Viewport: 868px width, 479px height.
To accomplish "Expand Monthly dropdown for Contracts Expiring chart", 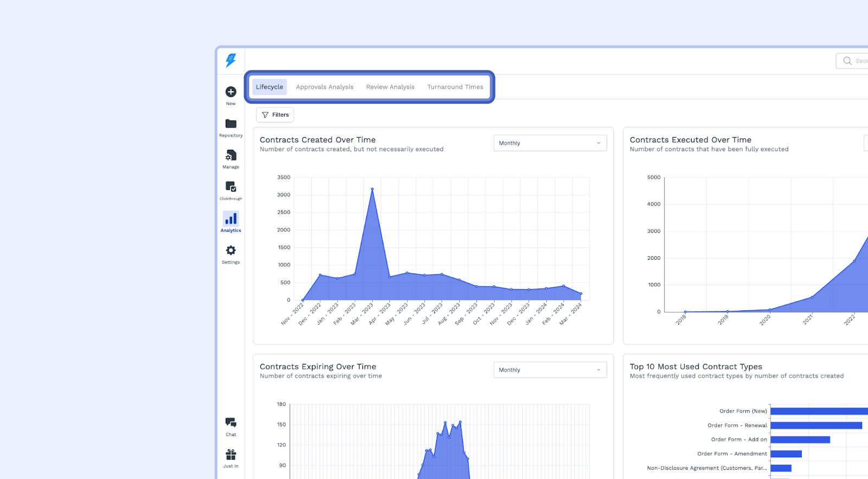I will pos(550,370).
